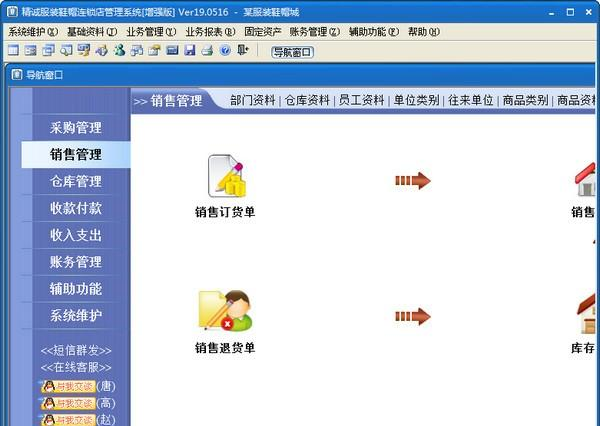Click the green user figure toolbar icon
This screenshot has width=600, height=426.
[x=119, y=50]
